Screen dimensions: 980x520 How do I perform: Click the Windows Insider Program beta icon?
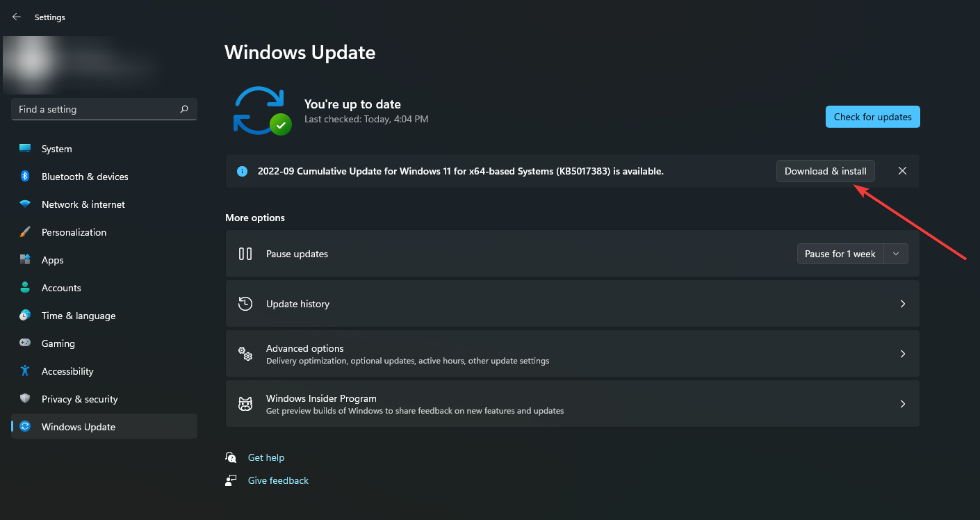click(245, 403)
